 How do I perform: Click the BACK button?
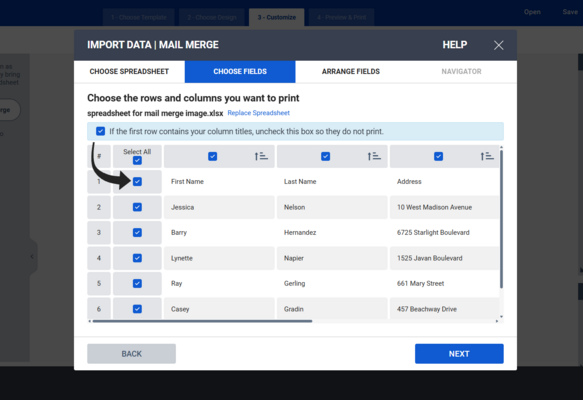pos(132,354)
